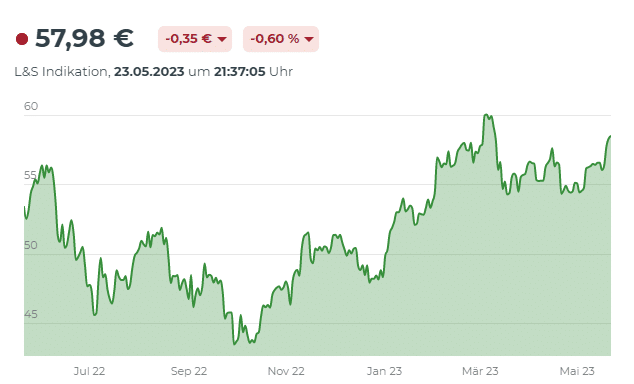634x384 pixels.
Task: Click the Nov 22 axis label
Action: (x=286, y=371)
